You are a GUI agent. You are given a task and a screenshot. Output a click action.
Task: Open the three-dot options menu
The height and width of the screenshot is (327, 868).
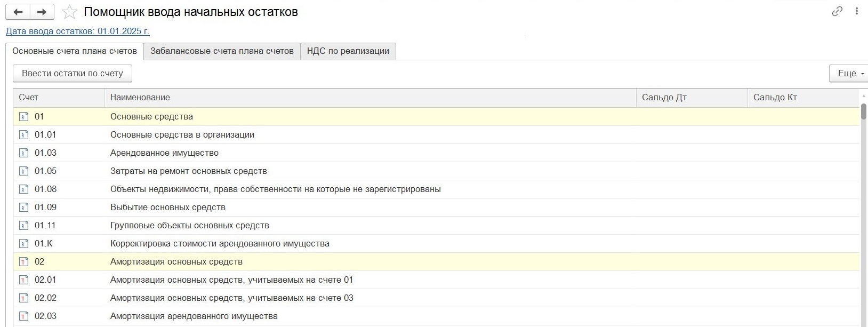(857, 11)
